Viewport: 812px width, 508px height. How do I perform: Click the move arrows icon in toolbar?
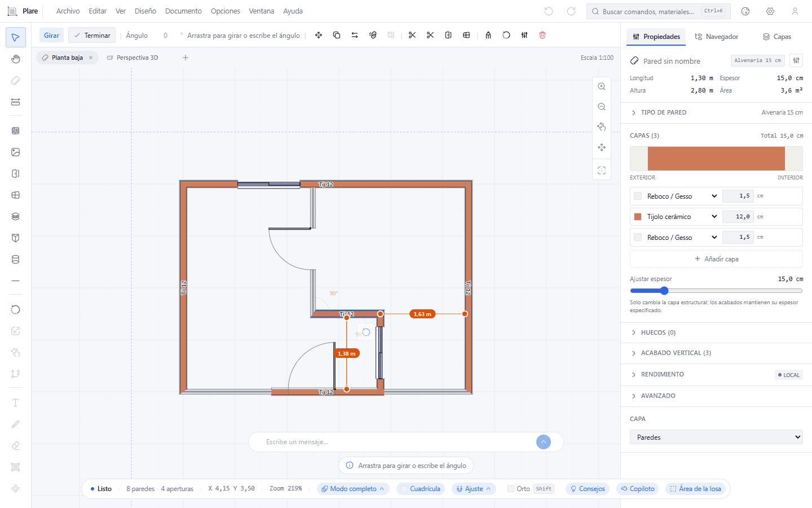point(319,35)
